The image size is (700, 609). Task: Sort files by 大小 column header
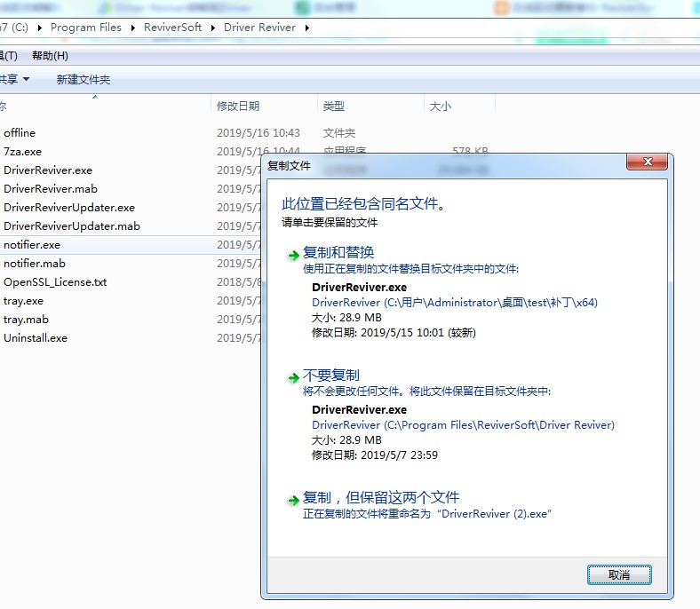click(441, 107)
